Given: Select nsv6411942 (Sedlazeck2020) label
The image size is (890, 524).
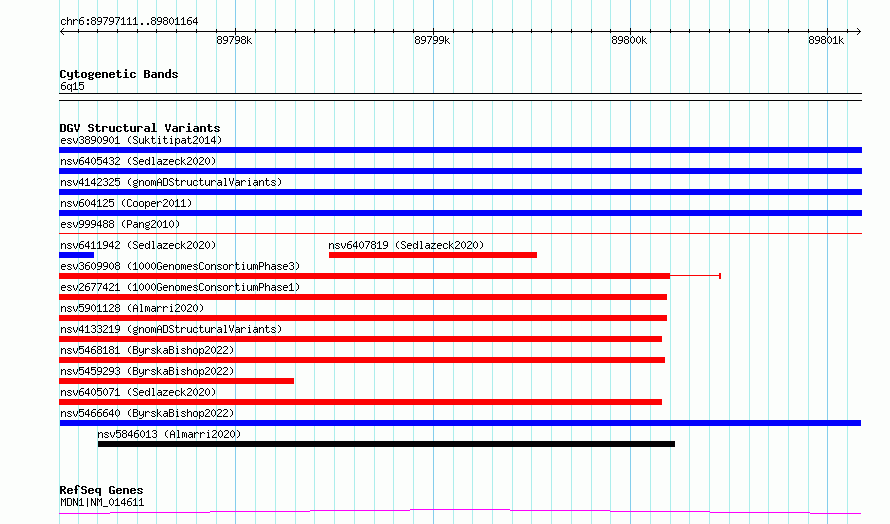Looking at the screenshot, I should (138, 245).
